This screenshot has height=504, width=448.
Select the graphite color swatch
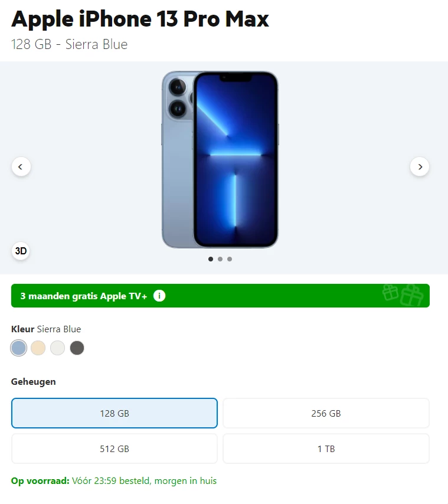(x=77, y=348)
